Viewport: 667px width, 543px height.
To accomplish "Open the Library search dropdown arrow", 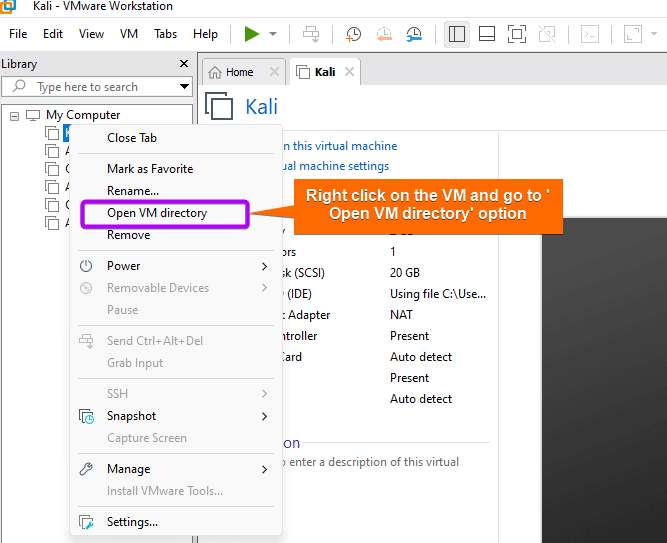I will tap(184, 87).
